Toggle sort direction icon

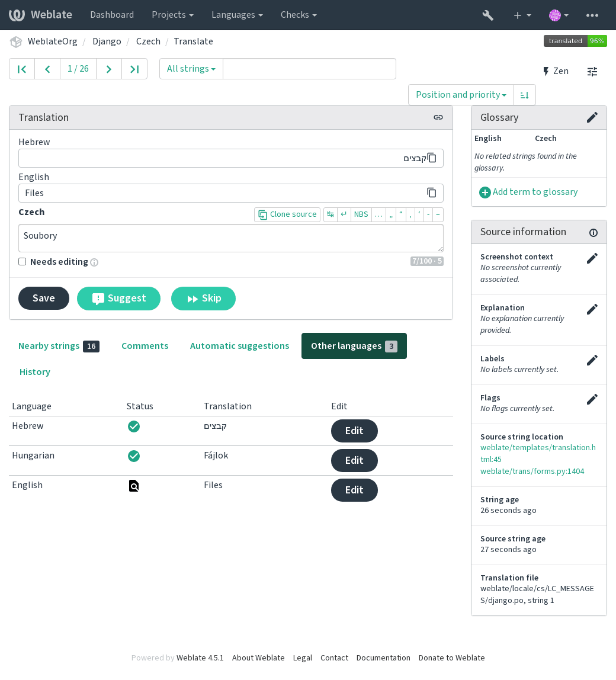[x=524, y=95]
